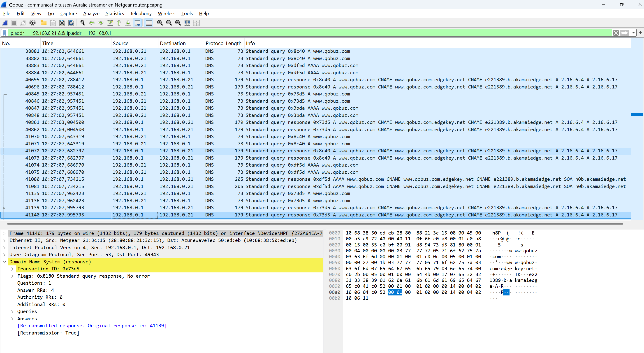Select packet number 41072

315,151
